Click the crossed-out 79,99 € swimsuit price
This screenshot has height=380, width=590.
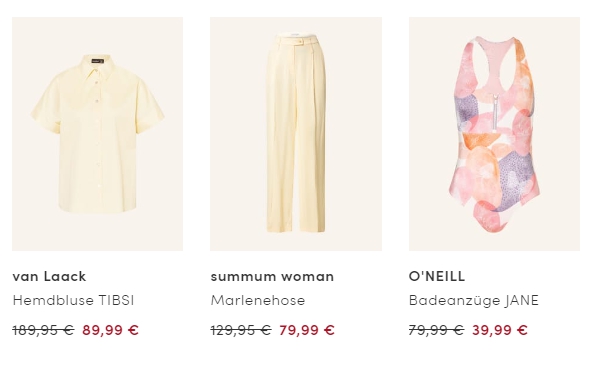(436, 330)
